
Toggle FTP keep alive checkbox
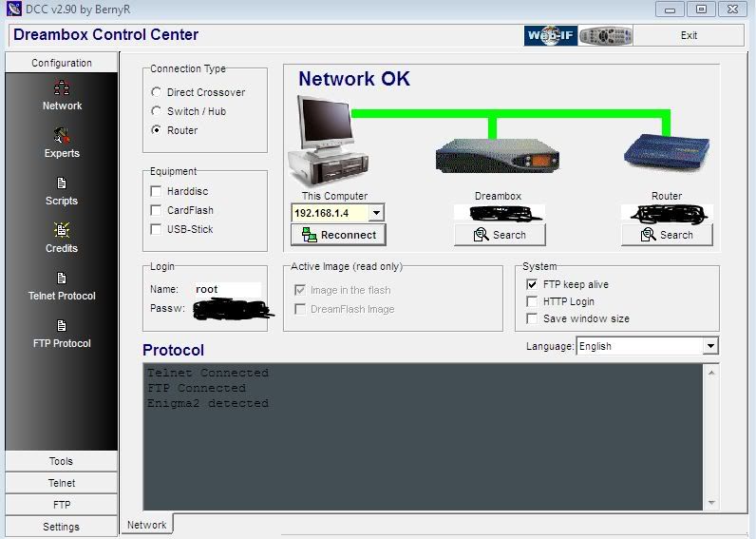click(532, 284)
